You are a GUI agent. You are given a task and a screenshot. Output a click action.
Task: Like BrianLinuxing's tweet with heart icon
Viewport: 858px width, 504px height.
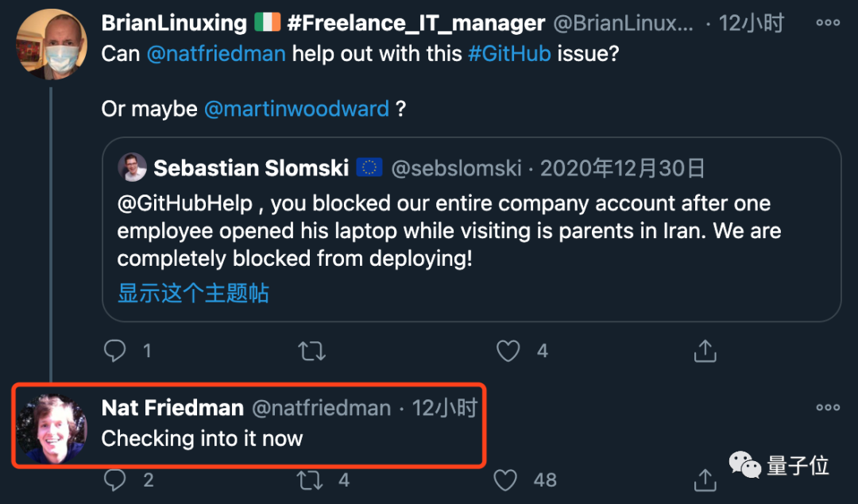508,350
